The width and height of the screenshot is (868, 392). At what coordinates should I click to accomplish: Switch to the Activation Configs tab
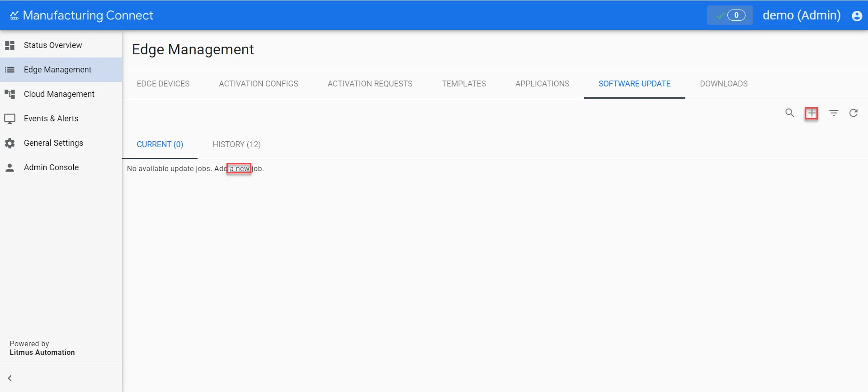(x=259, y=84)
